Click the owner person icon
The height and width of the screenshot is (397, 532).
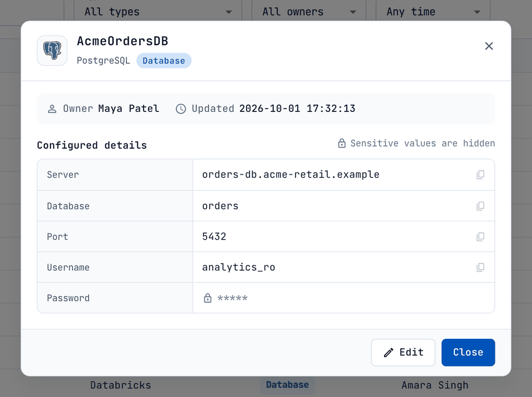pyautogui.click(x=52, y=109)
